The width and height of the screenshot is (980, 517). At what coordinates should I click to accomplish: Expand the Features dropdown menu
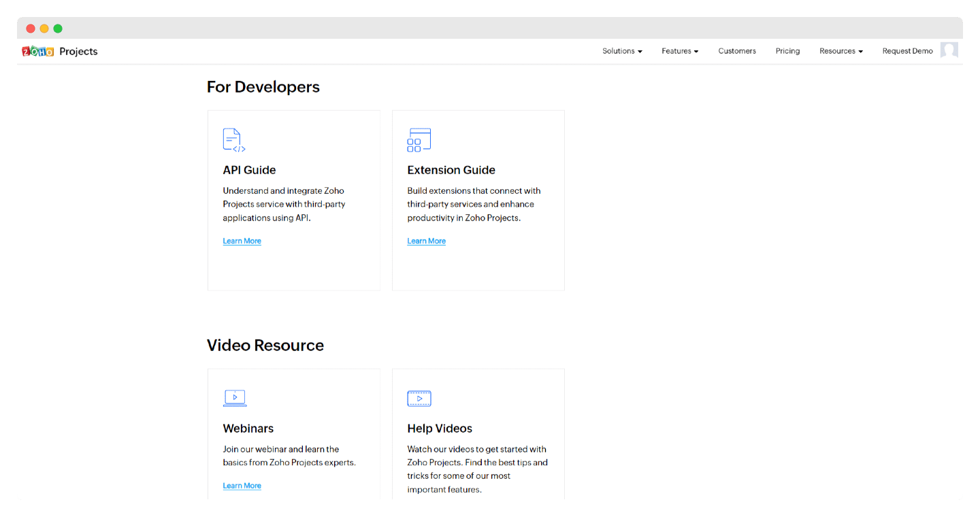point(680,51)
